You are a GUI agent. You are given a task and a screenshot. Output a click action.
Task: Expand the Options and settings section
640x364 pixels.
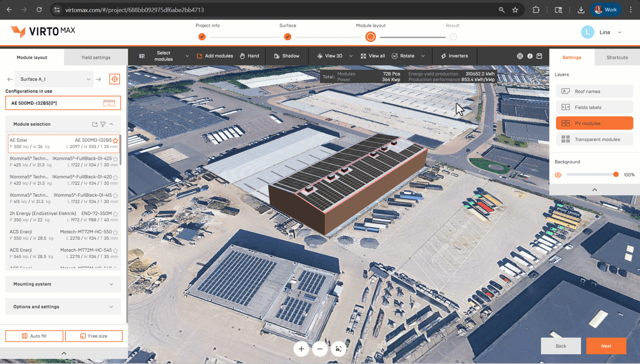coord(63,307)
